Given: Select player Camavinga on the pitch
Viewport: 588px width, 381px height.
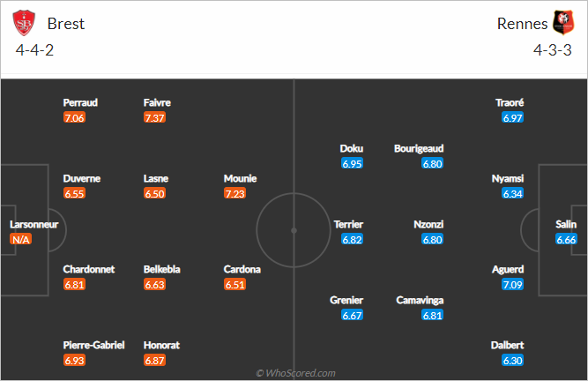Looking at the screenshot, I should click(420, 300).
